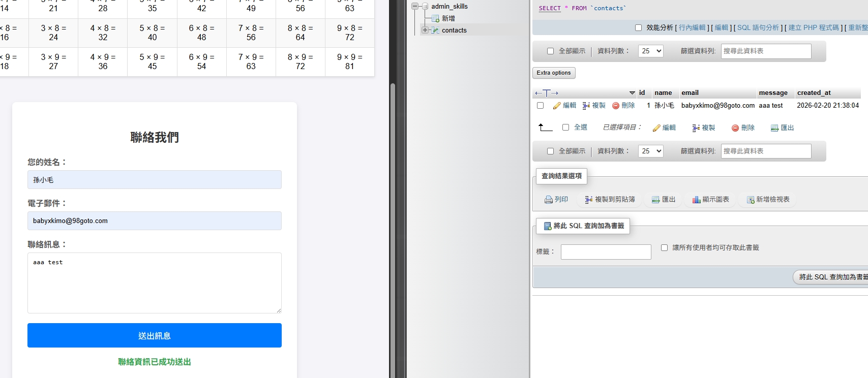868x378 pixels.
Task: Sort results by the id column header
Action: point(642,93)
